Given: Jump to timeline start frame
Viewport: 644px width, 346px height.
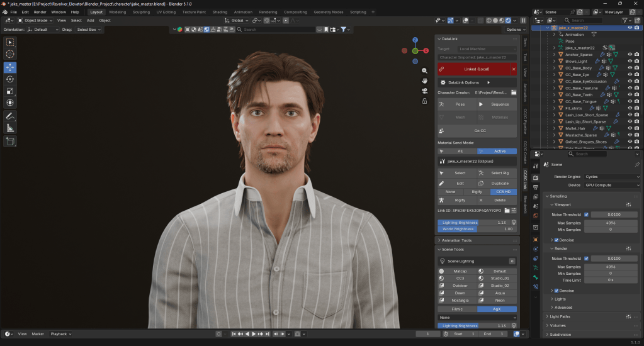Looking at the screenshot, I should [234, 334].
